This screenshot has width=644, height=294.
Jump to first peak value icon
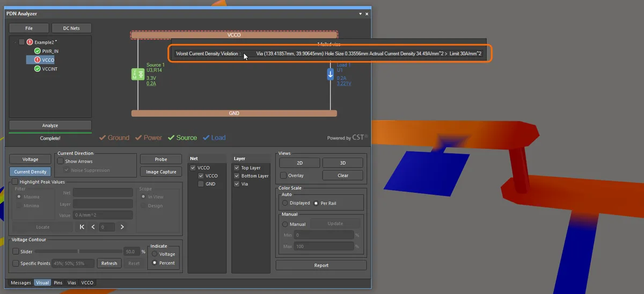[x=82, y=227]
